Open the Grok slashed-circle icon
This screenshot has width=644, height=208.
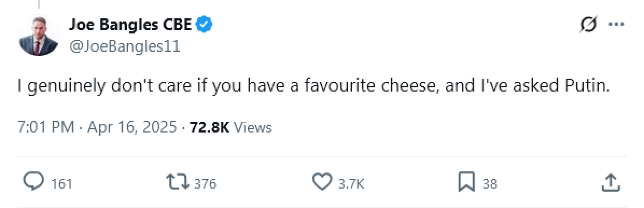588,24
